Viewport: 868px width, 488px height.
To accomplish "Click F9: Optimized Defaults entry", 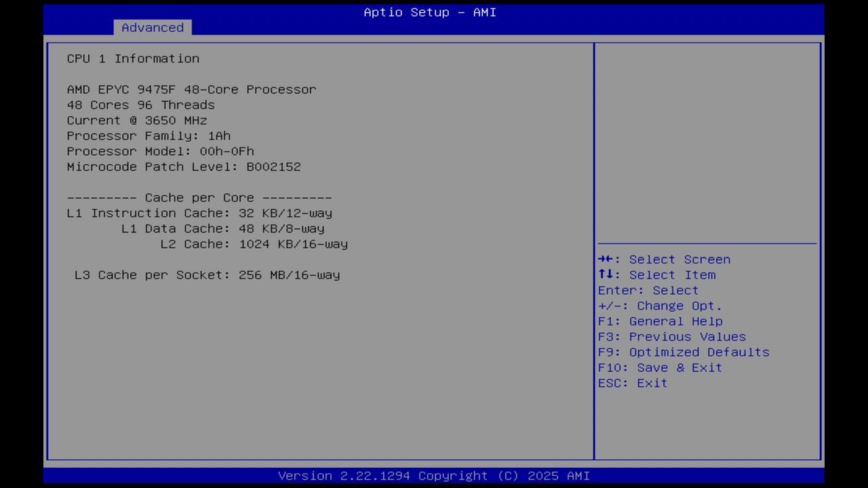I will pyautogui.click(x=683, y=352).
